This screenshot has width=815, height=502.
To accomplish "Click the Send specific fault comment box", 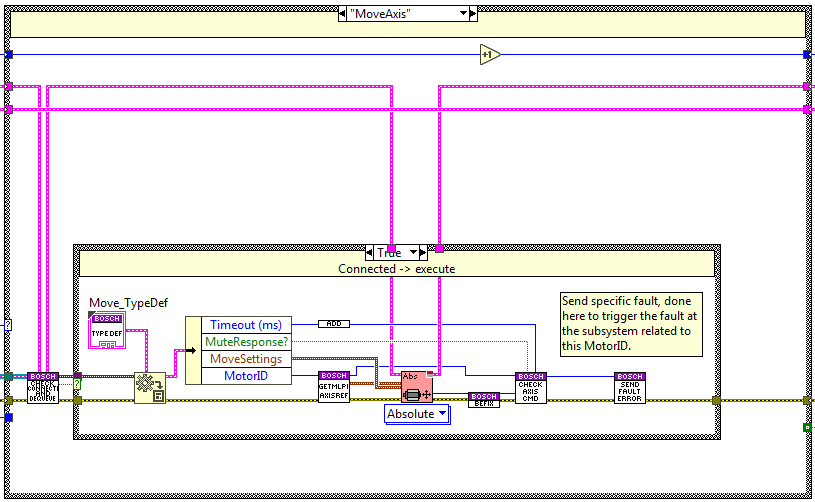I will (631, 324).
